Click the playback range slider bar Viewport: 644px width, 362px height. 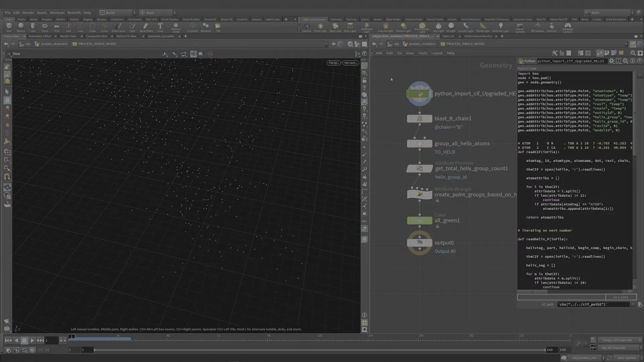pyautogui.click(x=320, y=350)
